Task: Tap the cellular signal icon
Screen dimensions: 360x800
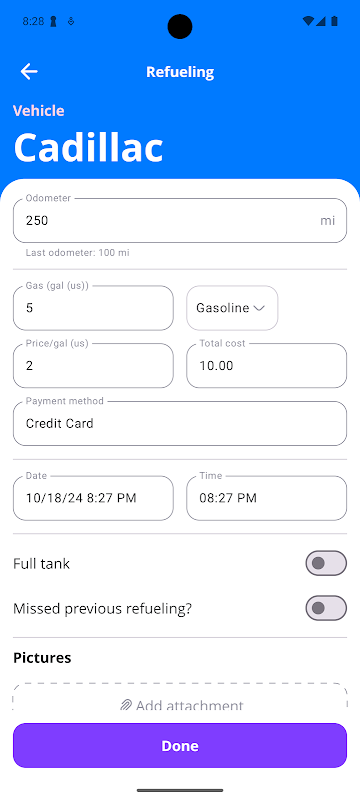Action: click(x=320, y=21)
